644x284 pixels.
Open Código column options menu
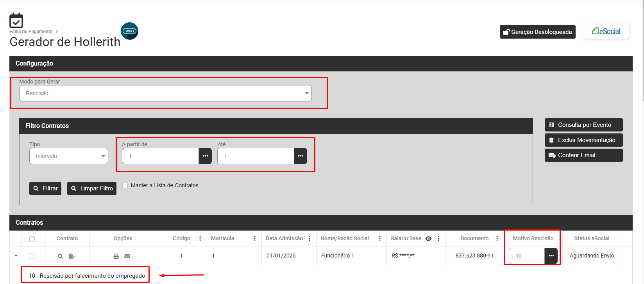200,238
